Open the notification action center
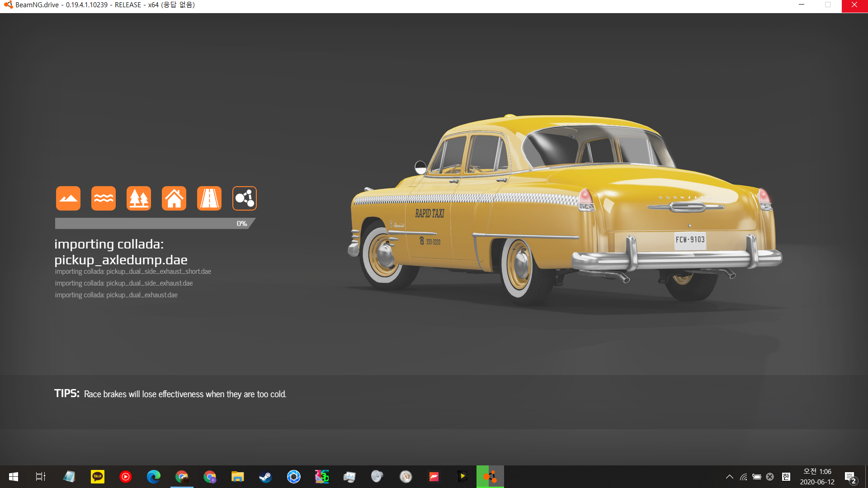The width and height of the screenshot is (868, 488). pyautogui.click(x=851, y=477)
